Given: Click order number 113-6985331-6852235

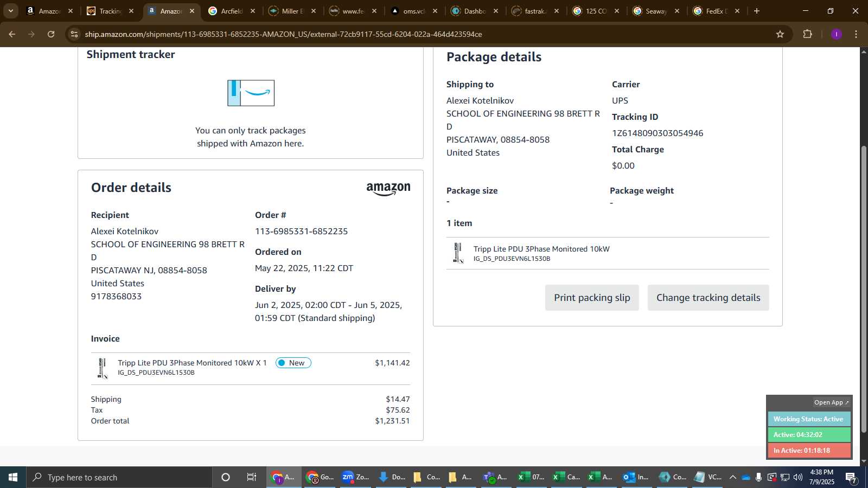Looking at the screenshot, I should pos(301,232).
